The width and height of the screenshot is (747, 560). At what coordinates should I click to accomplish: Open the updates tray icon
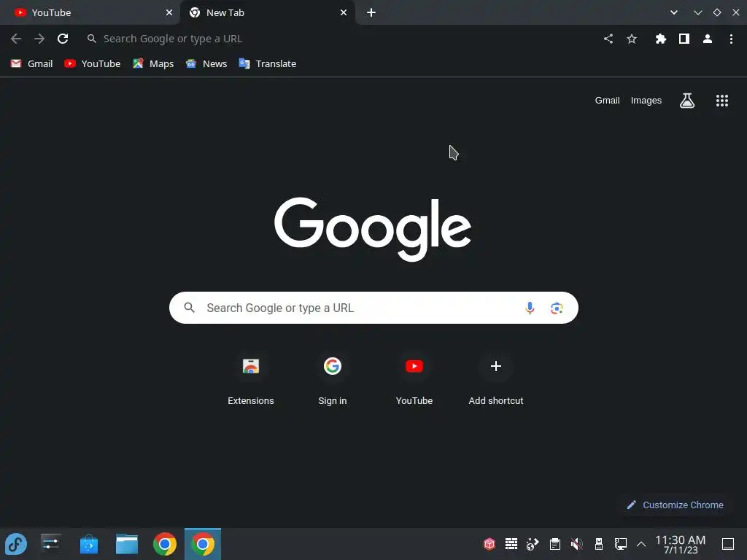(533, 544)
